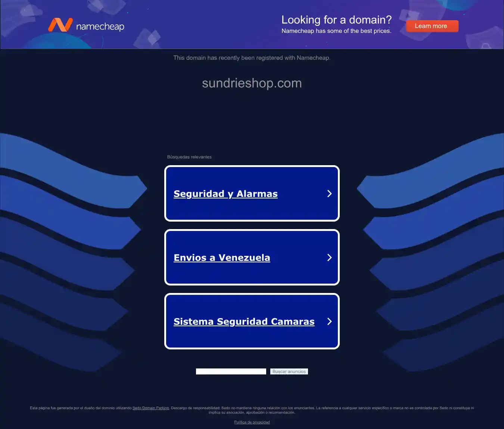Screen dimensions: 504x429
Task: Click the Buscar anuncios button
Action: (289, 371)
